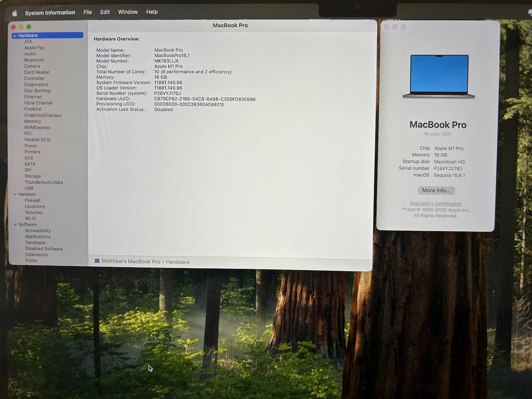
Task: Click the More Info... button
Action: [436, 190]
